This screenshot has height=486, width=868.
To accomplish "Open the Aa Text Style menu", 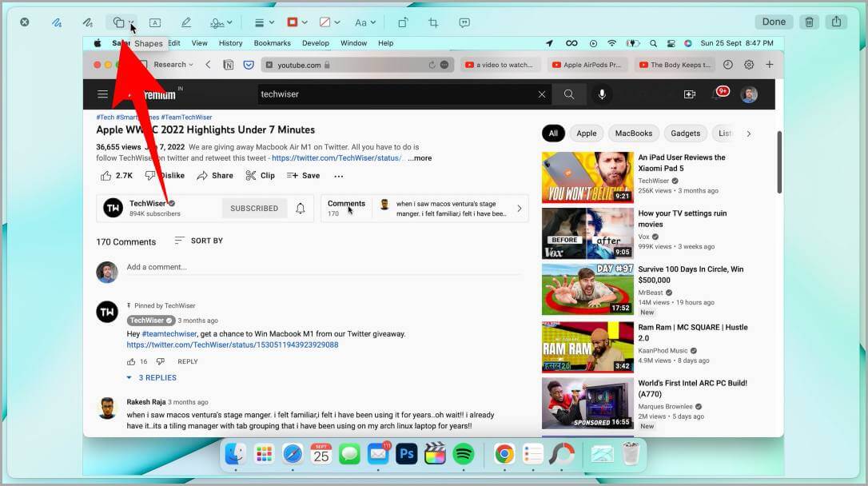I will (x=365, y=22).
